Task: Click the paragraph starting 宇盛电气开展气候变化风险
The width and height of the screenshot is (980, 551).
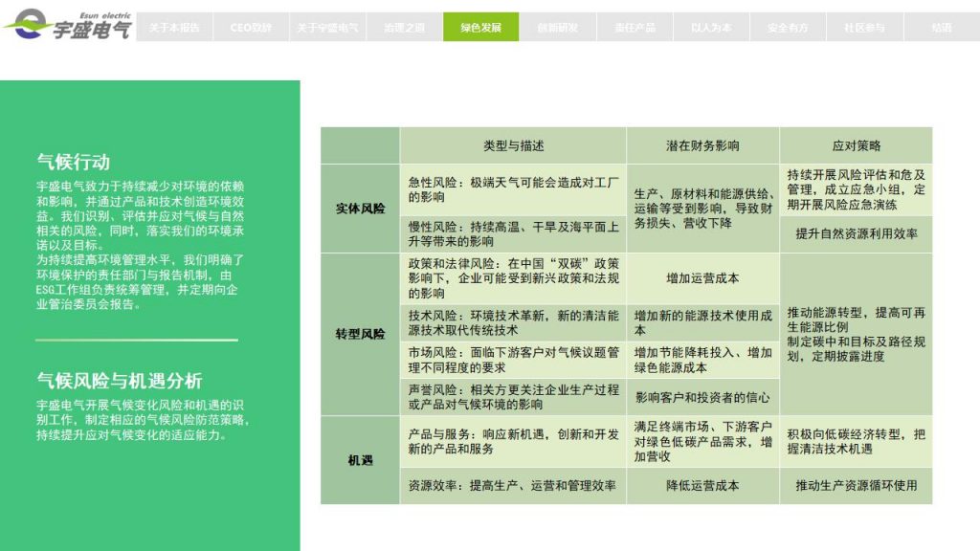Action: pyautogui.click(x=143, y=420)
